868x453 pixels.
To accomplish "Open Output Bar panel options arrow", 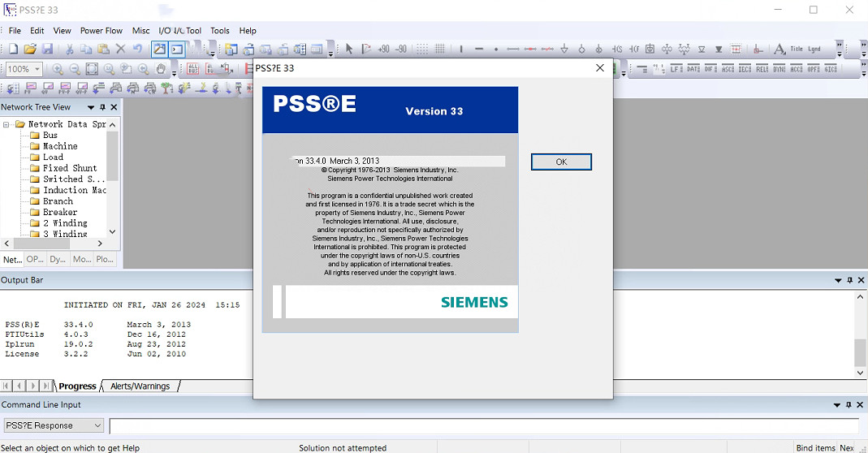I will [x=838, y=280].
